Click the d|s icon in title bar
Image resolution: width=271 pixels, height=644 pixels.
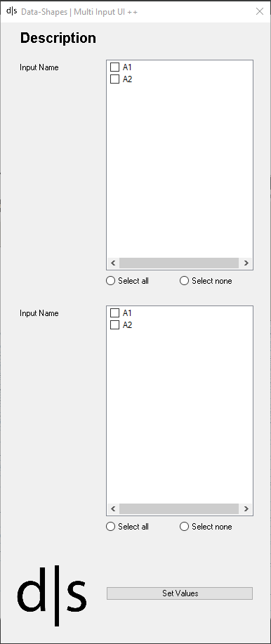pyautogui.click(x=12, y=11)
